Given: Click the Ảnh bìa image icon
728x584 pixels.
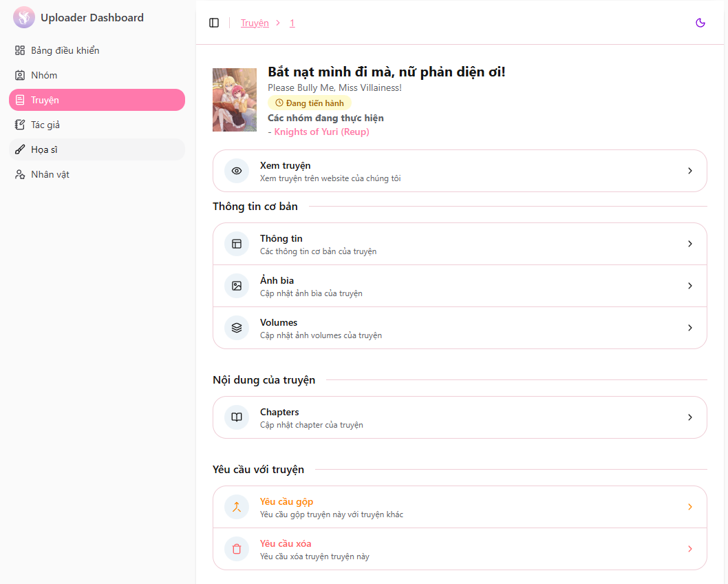Looking at the screenshot, I should [237, 286].
